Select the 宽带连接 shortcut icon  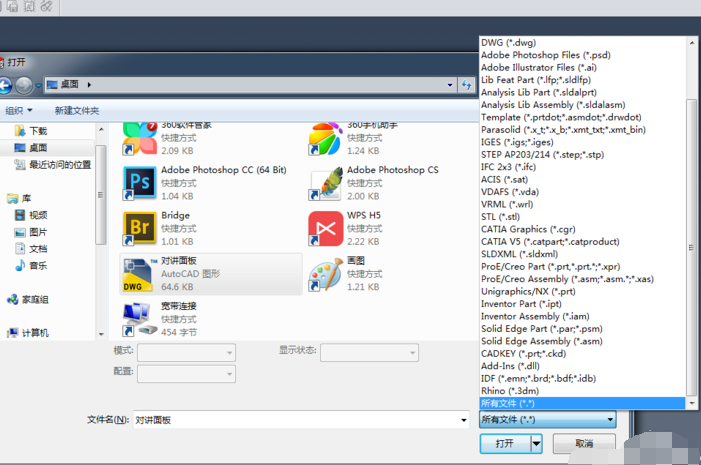139,319
